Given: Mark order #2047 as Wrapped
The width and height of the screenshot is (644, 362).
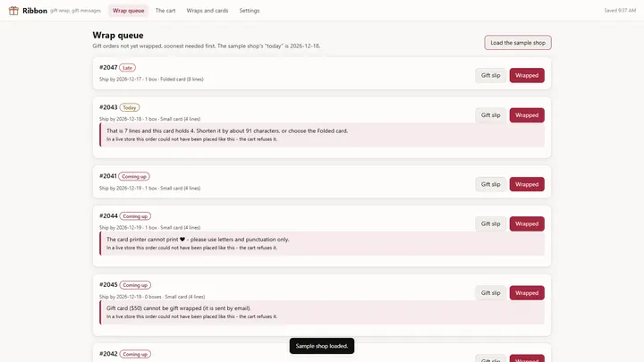Looking at the screenshot, I should click(x=527, y=75).
